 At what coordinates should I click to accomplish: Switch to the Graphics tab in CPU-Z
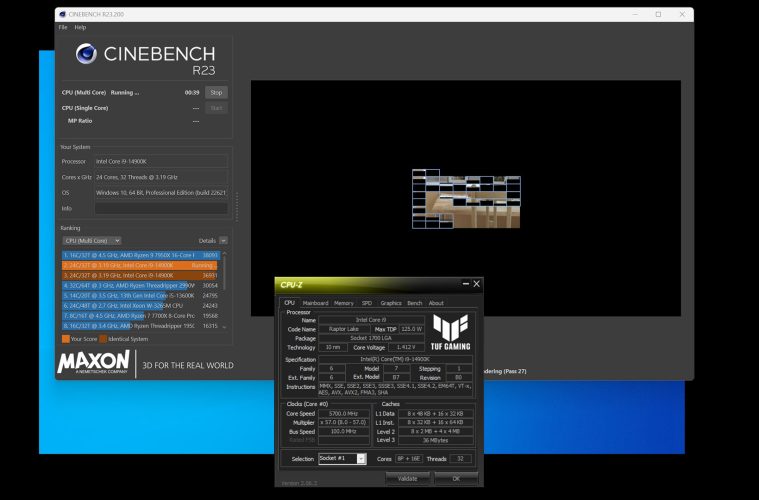[x=391, y=303]
